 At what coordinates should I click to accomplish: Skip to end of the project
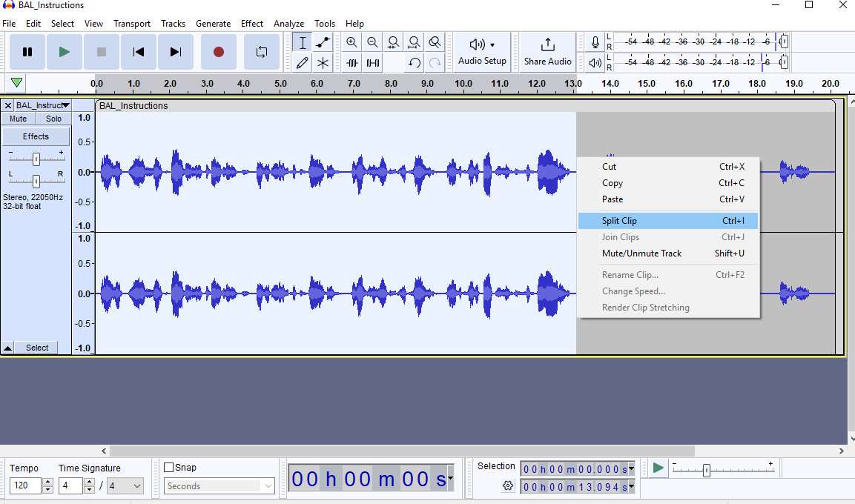[176, 52]
